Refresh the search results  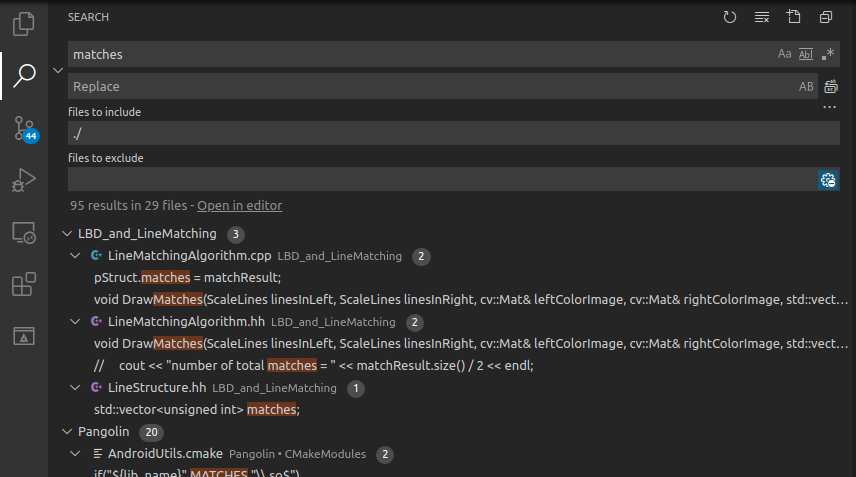pyautogui.click(x=729, y=17)
